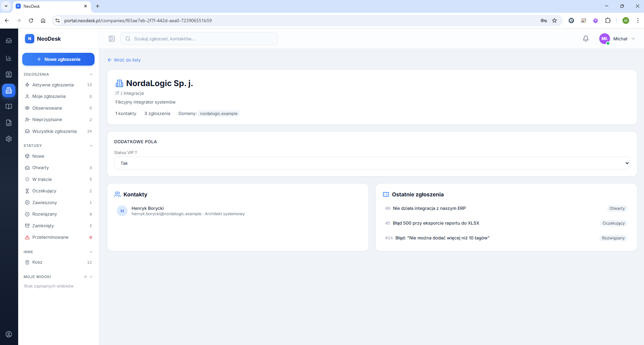
Task: Open the Status VIP dropdown
Action: click(372, 163)
